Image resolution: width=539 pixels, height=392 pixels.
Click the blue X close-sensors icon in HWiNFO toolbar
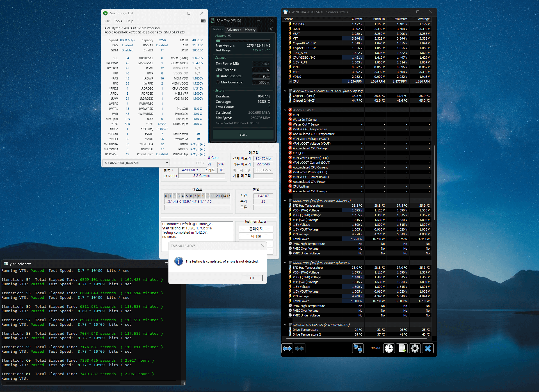pyautogui.click(x=428, y=348)
